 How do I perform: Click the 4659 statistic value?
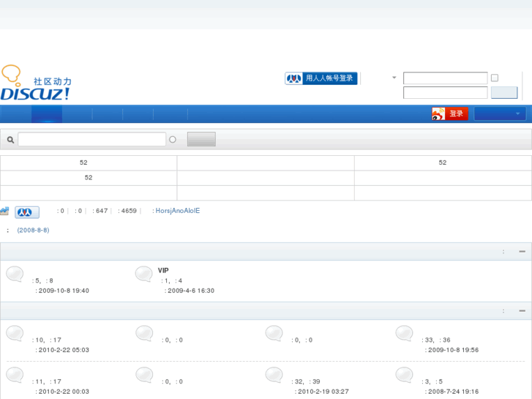click(x=129, y=211)
